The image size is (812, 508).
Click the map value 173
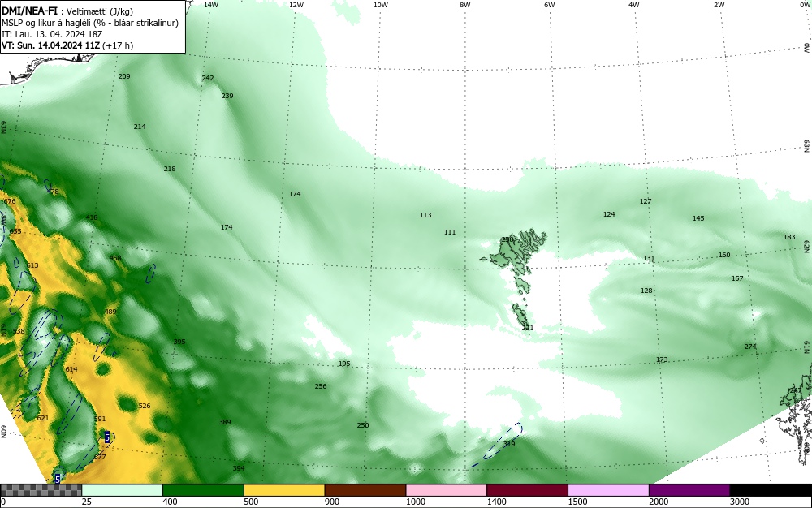pyautogui.click(x=662, y=359)
